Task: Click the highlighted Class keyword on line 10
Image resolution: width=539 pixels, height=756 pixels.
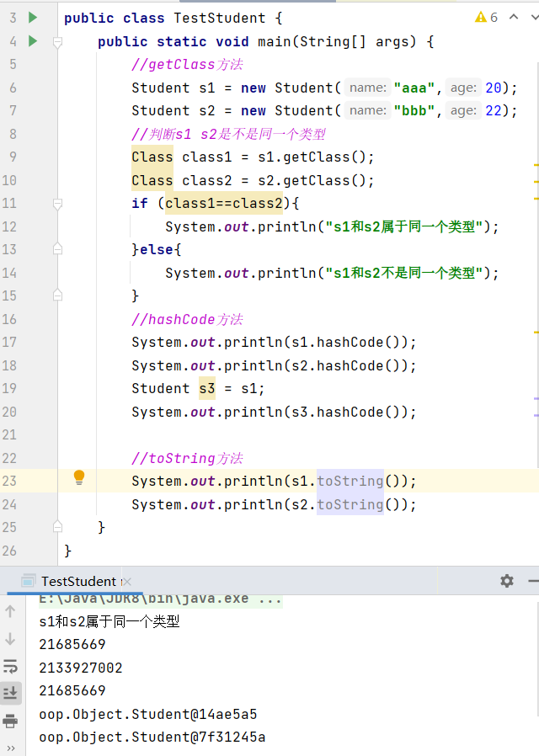Action: click(x=152, y=180)
